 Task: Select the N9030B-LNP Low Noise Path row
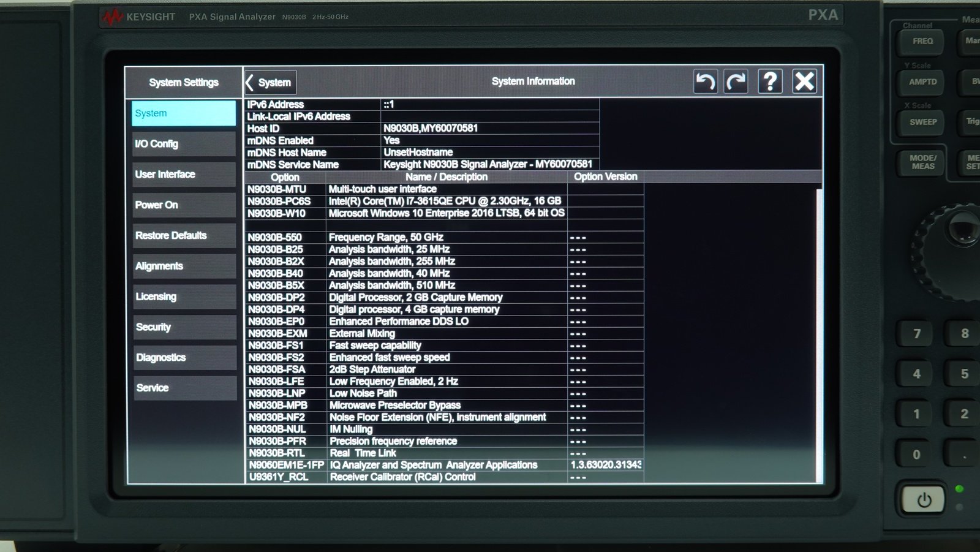(x=444, y=393)
